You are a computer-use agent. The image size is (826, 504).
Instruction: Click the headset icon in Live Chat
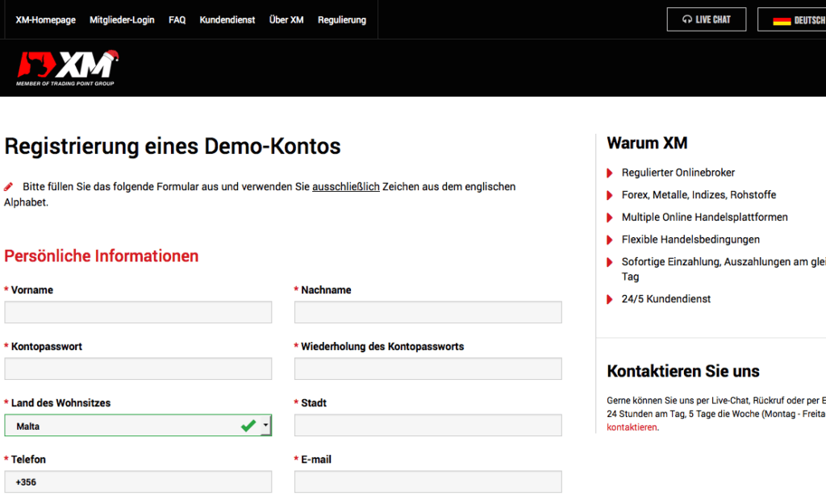point(687,19)
